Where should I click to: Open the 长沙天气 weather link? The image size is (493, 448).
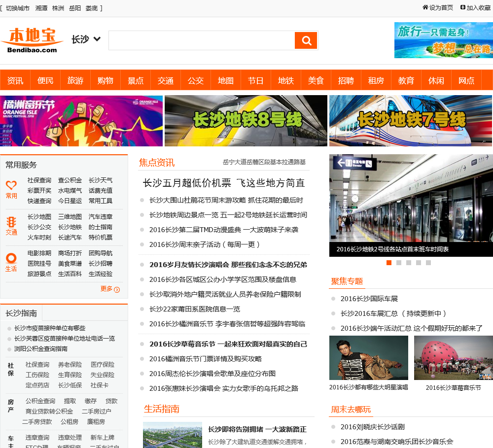(x=100, y=180)
